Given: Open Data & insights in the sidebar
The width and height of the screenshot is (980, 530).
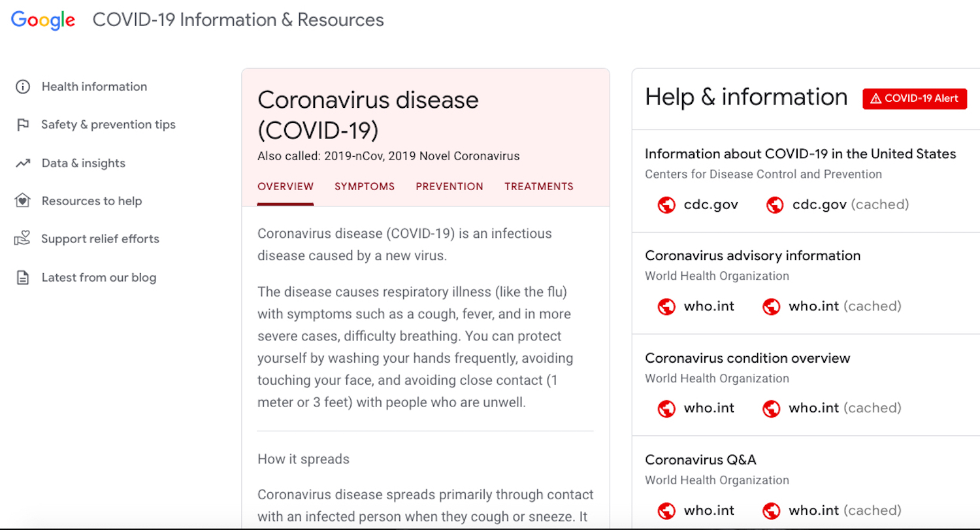Looking at the screenshot, I should tap(84, 163).
